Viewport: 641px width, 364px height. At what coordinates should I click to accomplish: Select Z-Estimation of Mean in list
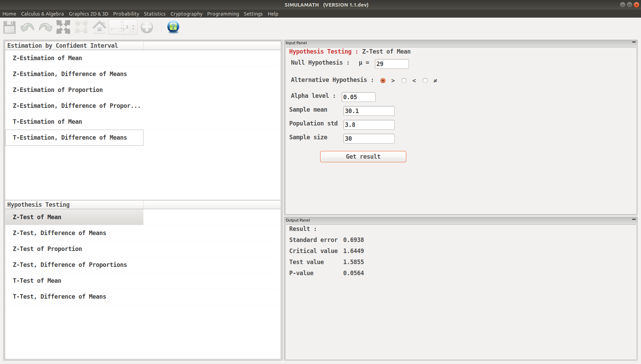74,58
